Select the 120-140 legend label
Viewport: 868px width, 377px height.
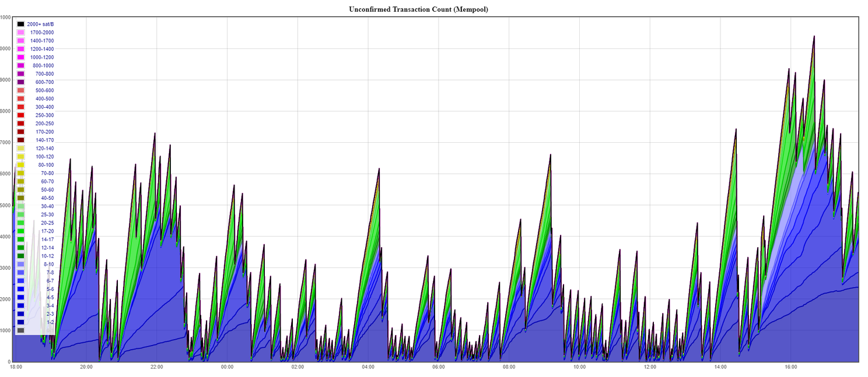tap(44, 148)
